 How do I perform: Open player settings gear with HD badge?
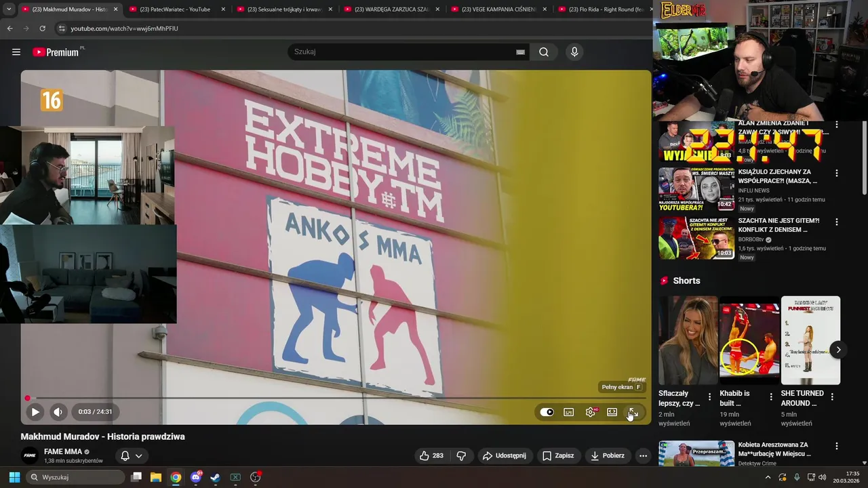pyautogui.click(x=591, y=412)
